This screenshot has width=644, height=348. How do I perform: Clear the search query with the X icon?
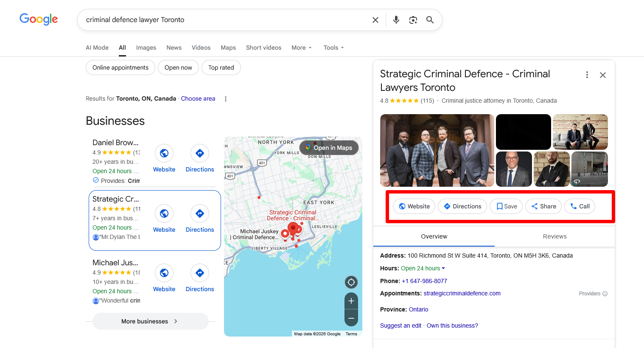375,20
